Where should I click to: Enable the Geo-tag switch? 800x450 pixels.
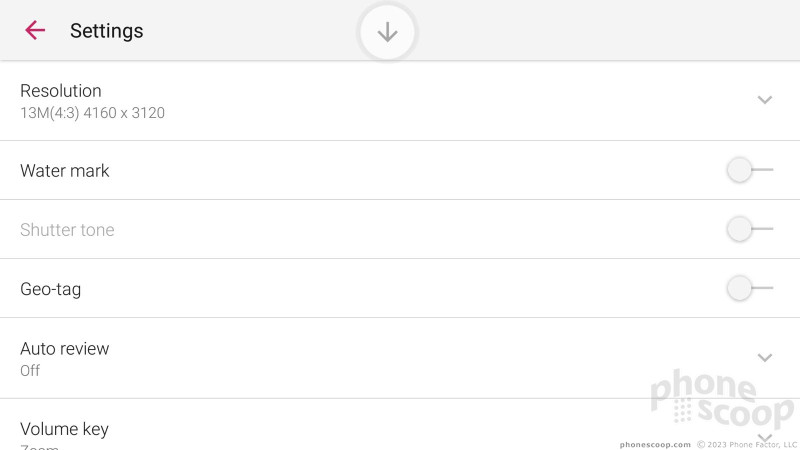[749, 288]
